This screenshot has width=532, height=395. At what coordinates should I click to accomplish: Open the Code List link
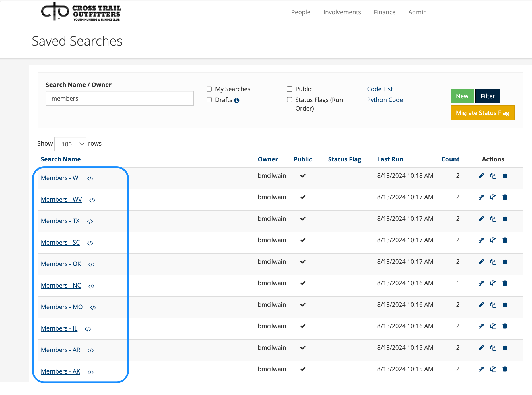[x=380, y=89]
